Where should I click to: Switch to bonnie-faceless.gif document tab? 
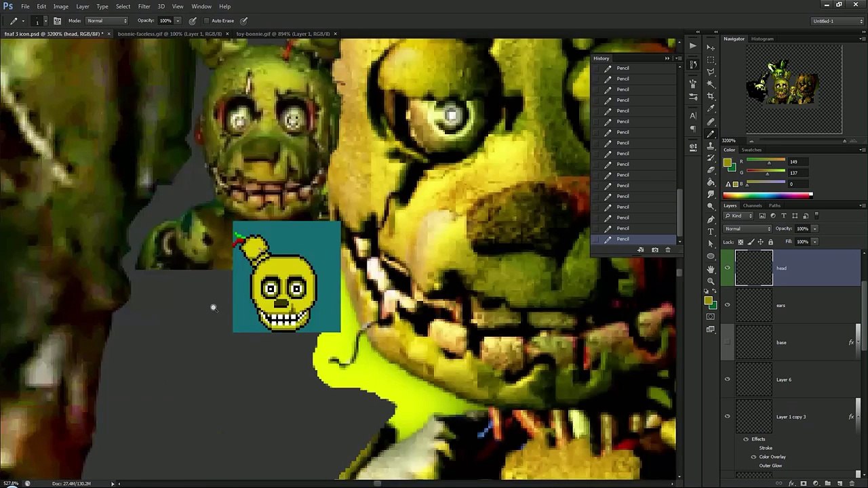pyautogui.click(x=170, y=34)
